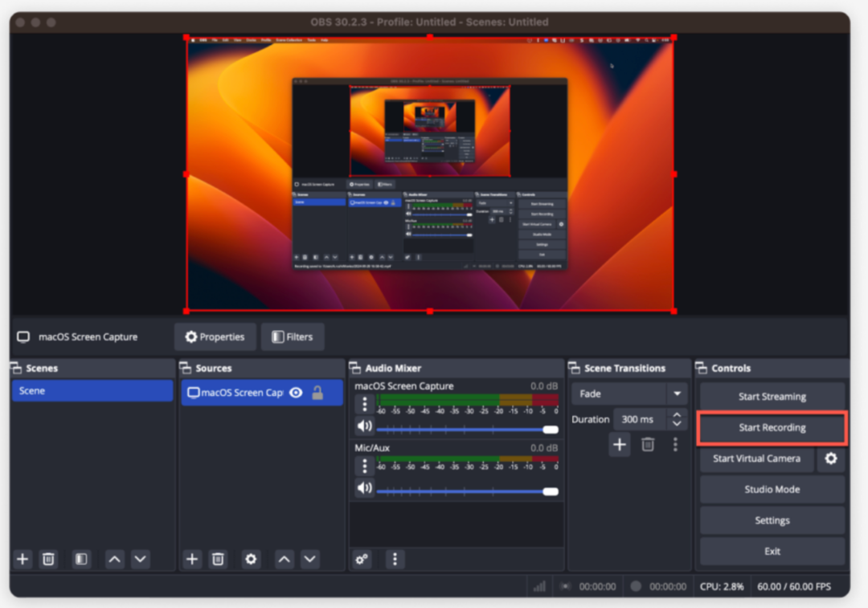Mute the macOS Screen Capture audio speaker
The image size is (868, 608).
tap(364, 426)
